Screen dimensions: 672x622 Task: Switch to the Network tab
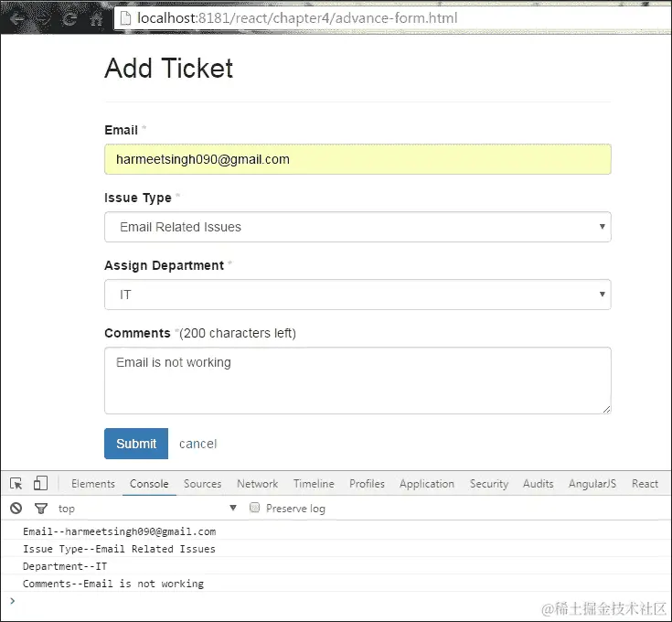click(257, 484)
